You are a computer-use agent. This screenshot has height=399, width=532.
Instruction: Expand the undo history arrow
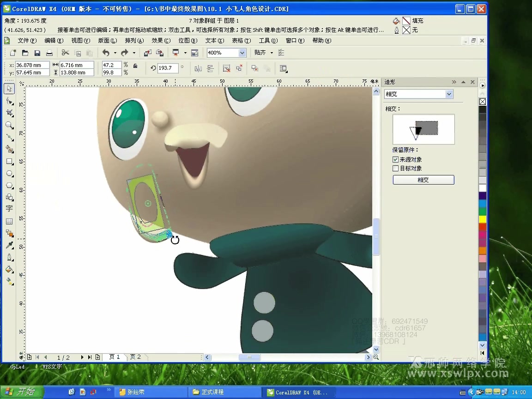point(115,53)
